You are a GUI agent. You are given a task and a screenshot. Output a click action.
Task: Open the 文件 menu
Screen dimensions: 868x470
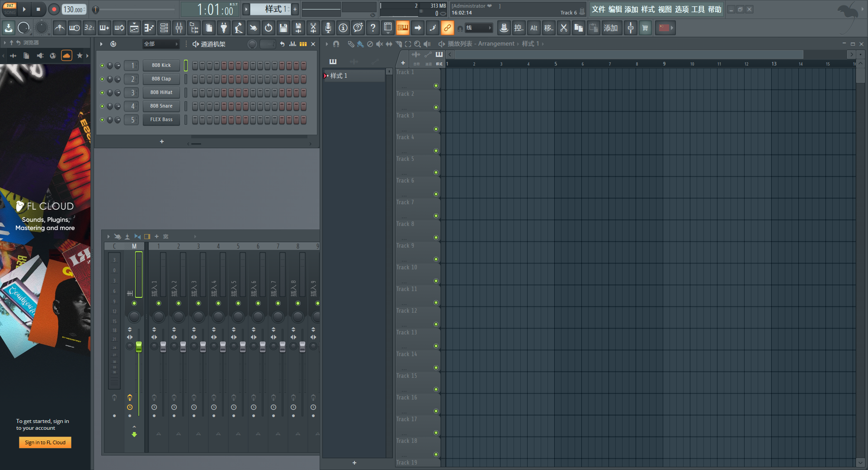598,9
